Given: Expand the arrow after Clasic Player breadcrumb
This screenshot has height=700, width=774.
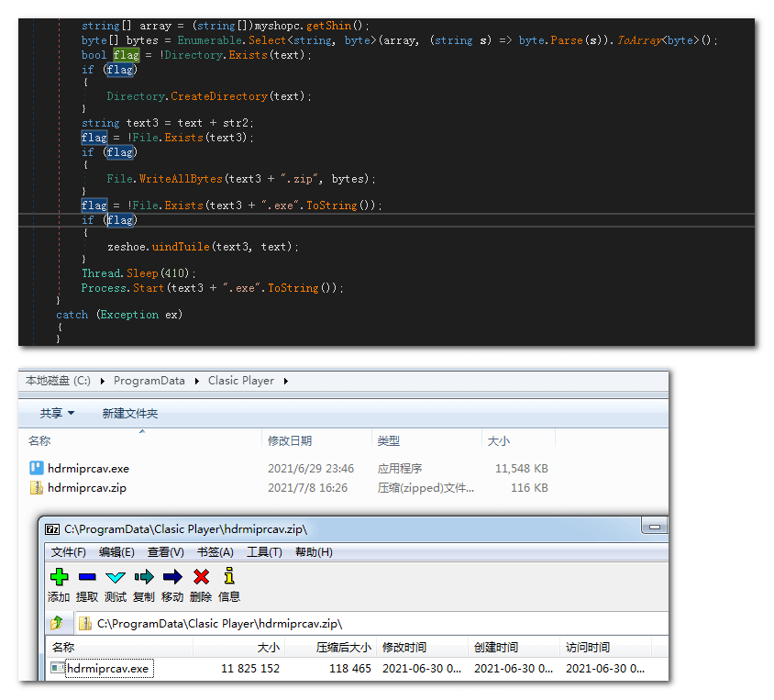Looking at the screenshot, I should pos(286,381).
